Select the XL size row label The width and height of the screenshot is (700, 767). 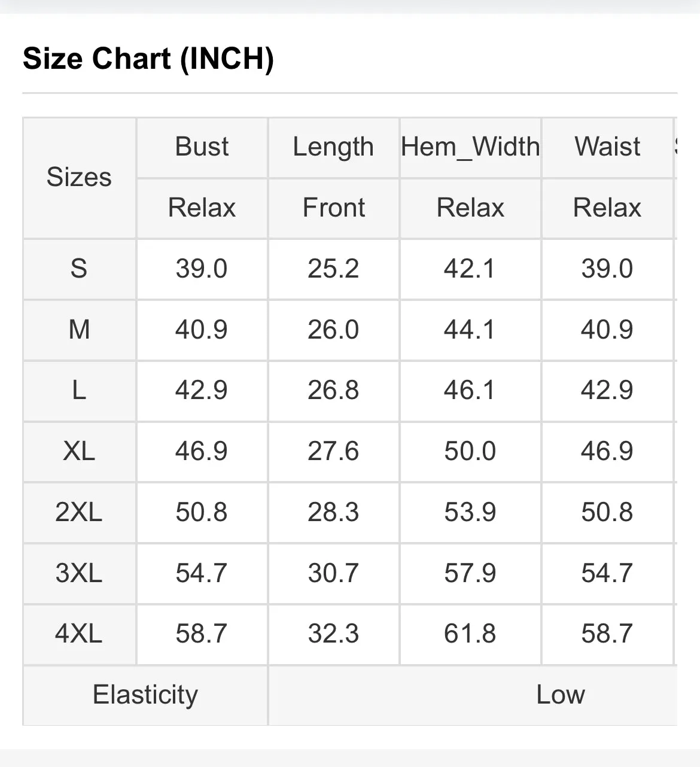[79, 451]
